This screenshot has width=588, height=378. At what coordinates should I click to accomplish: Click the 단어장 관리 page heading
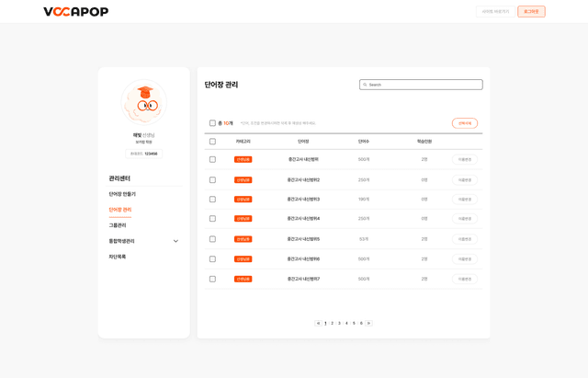[221, 85]
